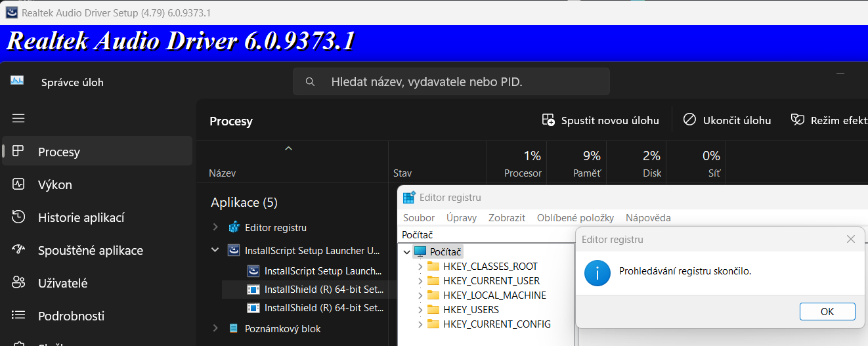Sort by the Stav column header
868x346 pixels.
tap(438, 162)
